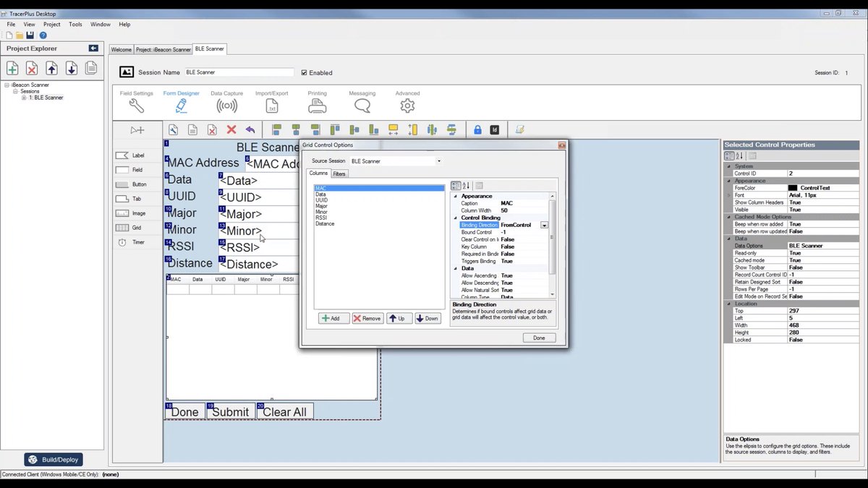Click the Session Name input field
Screen dimensions: 868x488
(x=239, y=72)
